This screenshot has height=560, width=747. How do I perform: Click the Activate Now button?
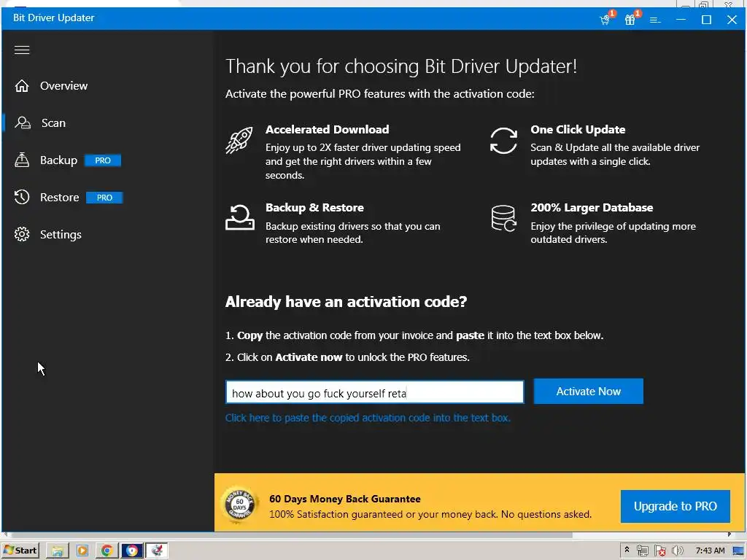[x=589, y=392]
